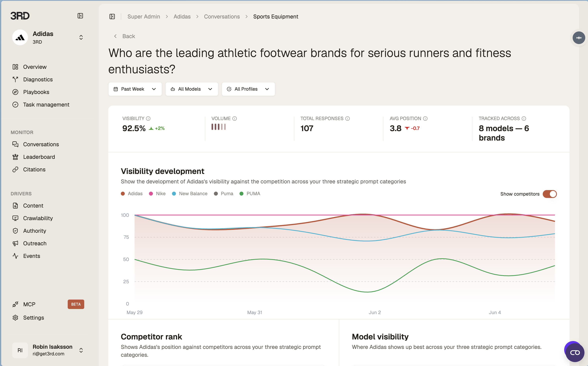Click the Tracked Across info icon
Image resolution: width=588 pixels, height=366 pixels.
[524, 118]
